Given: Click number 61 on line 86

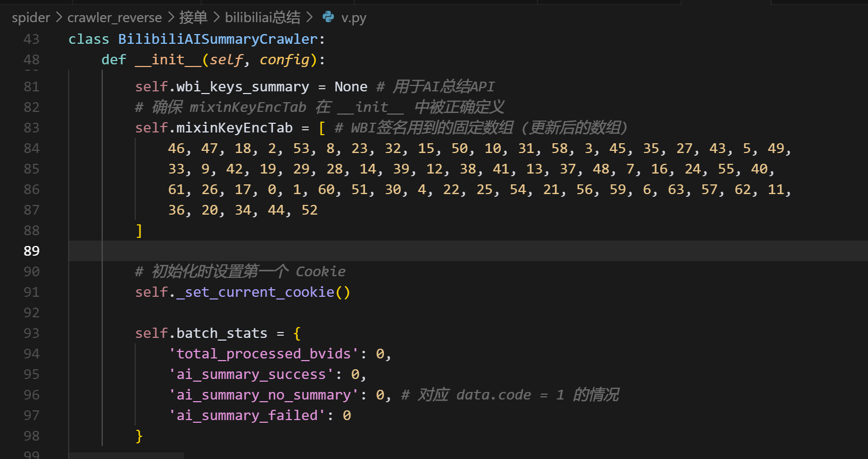Looking at the screenshot, I should point(176,189).
